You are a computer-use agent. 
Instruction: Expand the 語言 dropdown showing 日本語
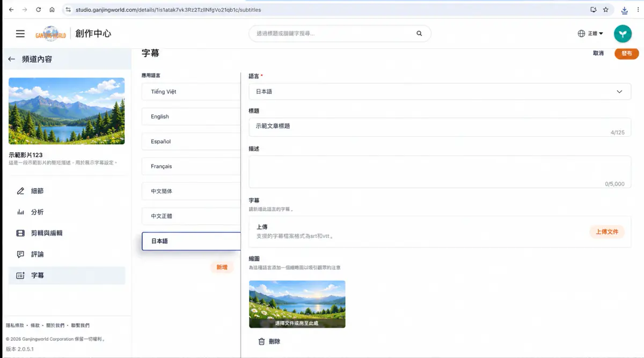tap(440, 92)
